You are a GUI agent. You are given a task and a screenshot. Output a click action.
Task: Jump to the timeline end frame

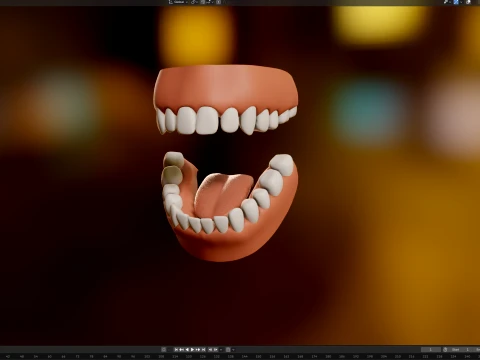[x=203, y=350]
